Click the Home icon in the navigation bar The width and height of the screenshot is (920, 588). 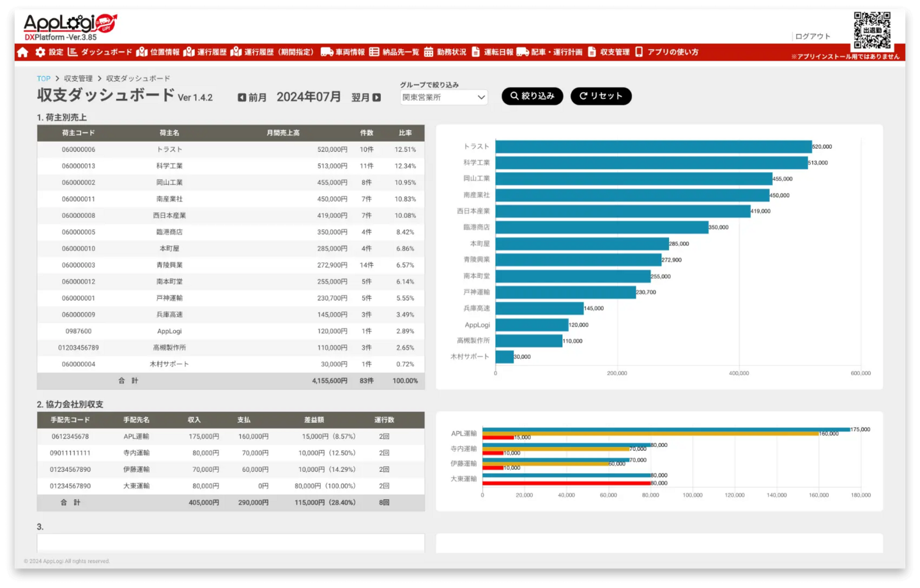[23, 52]
